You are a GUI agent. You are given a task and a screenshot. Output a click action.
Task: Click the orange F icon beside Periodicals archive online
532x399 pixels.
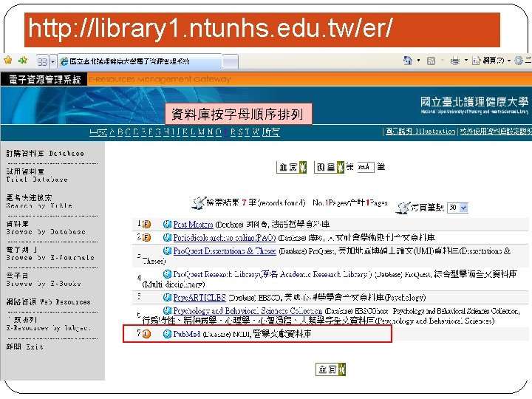[146, 237]
